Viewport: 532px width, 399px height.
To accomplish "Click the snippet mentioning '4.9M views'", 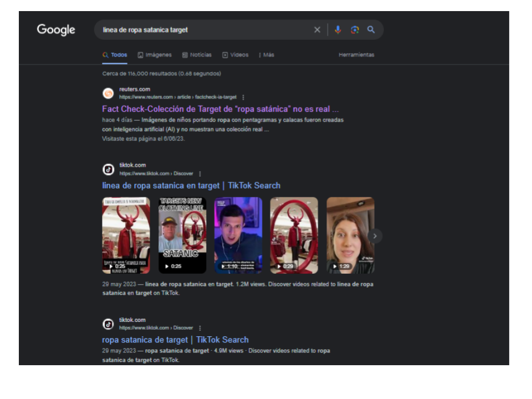I will click(x=216, y=355).
